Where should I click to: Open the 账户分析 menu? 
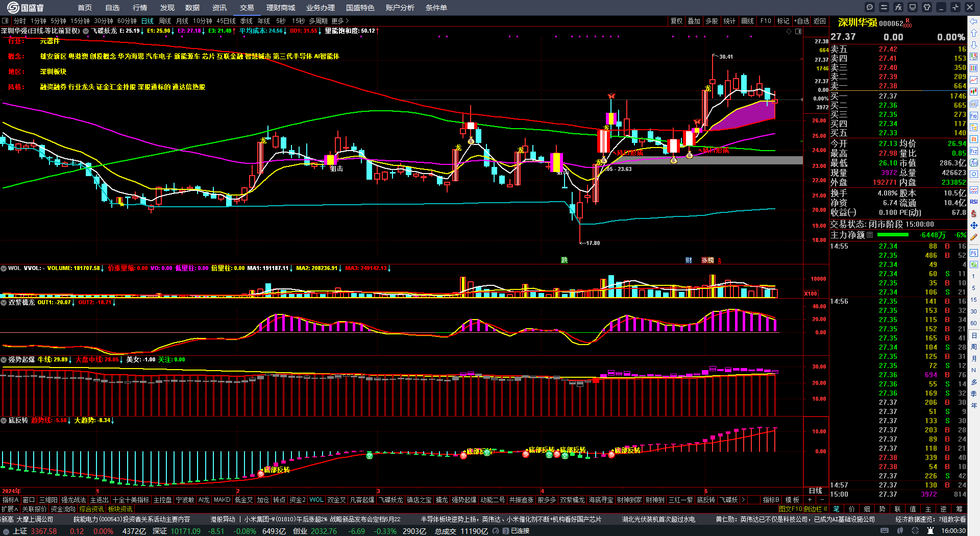pos(400,8)
